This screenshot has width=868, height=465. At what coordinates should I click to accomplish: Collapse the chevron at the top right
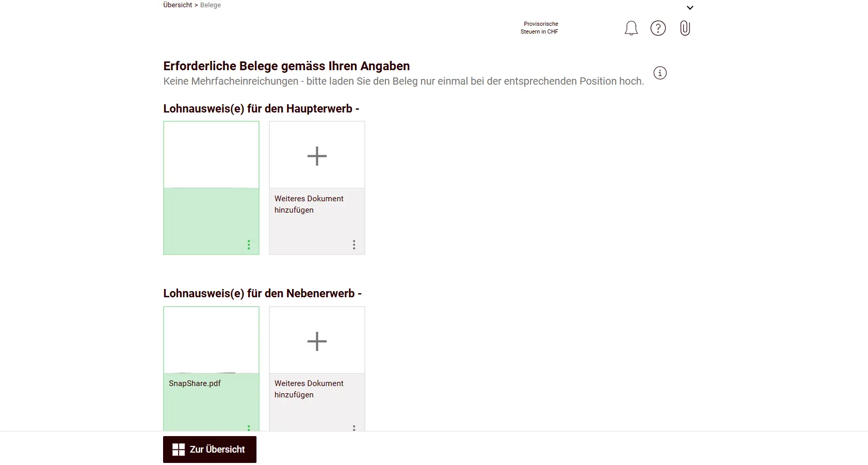click(x=690, y=7)
